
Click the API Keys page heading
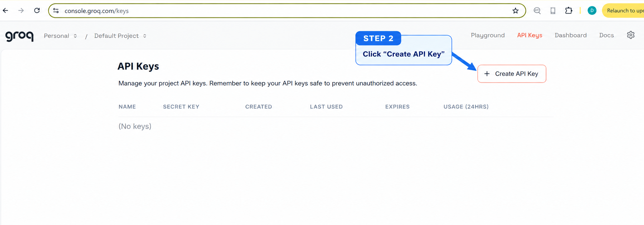138,66
